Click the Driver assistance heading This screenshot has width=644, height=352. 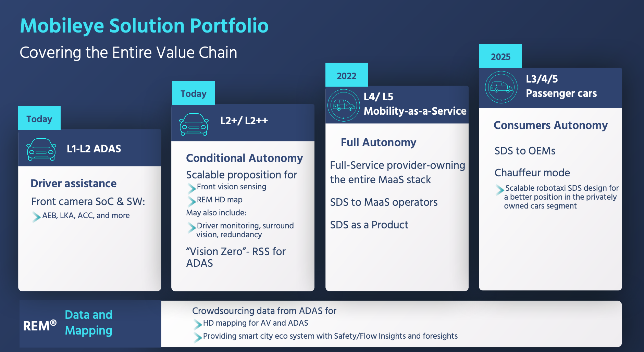[74, 184]
